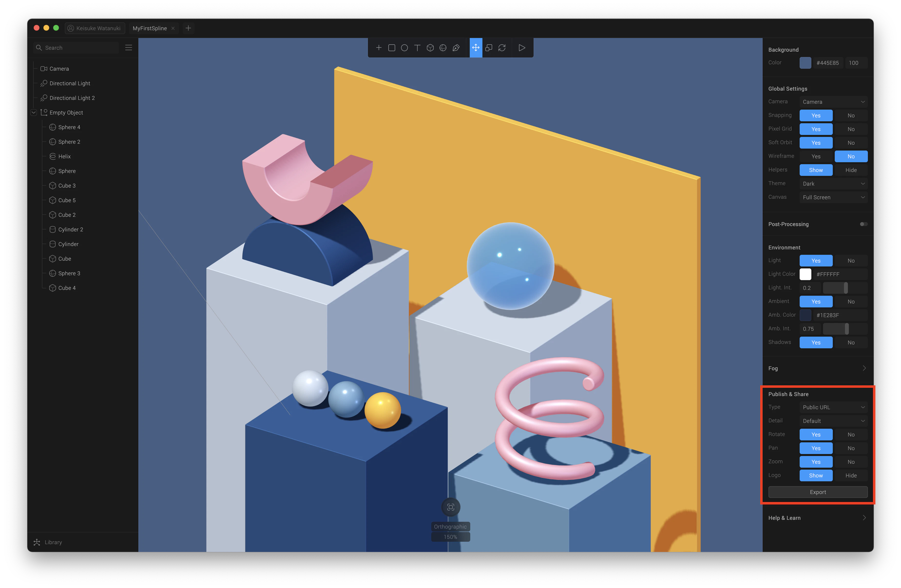
Task: Activate the Rotate tool
Action: pyautogui.click(x=502, y=48)
